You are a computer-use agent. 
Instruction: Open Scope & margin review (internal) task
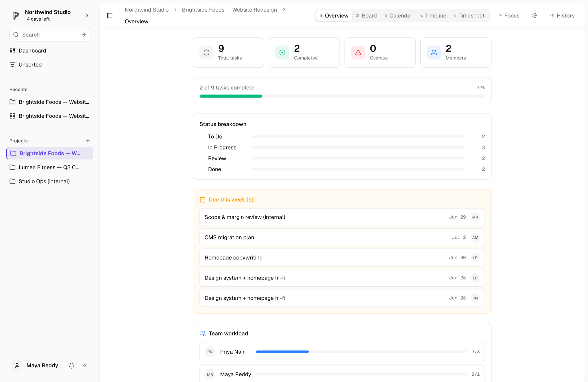coord(342,217)
